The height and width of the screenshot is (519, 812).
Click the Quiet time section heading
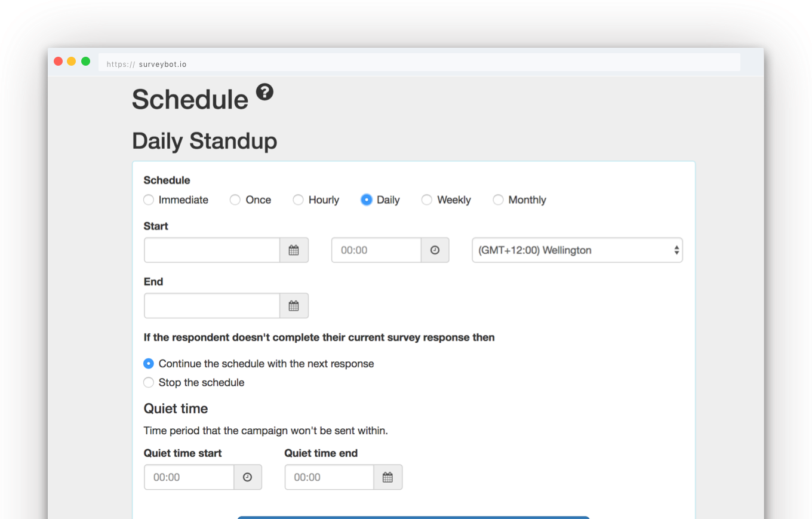pyautogui.click(x=176, y=409)
